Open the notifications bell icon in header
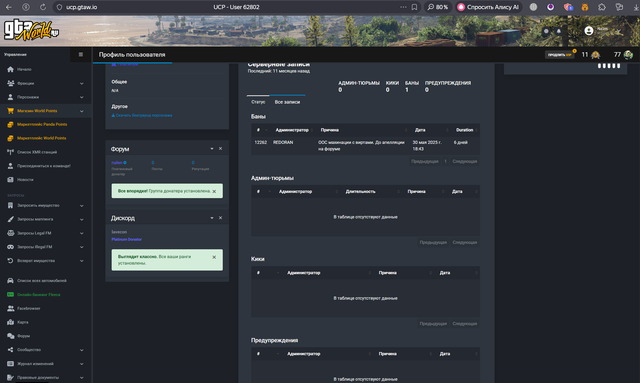 point(559,31)
